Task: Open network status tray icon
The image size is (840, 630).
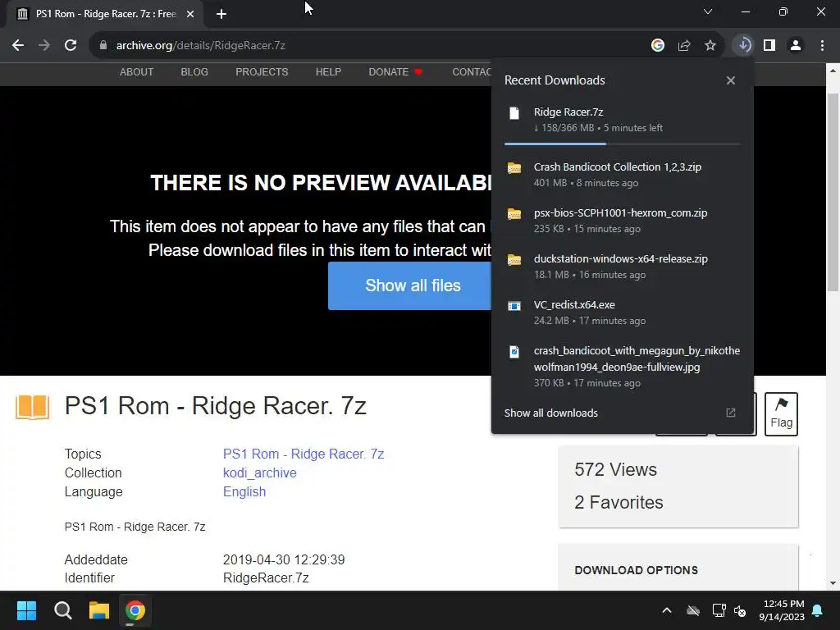Action: 719,610
